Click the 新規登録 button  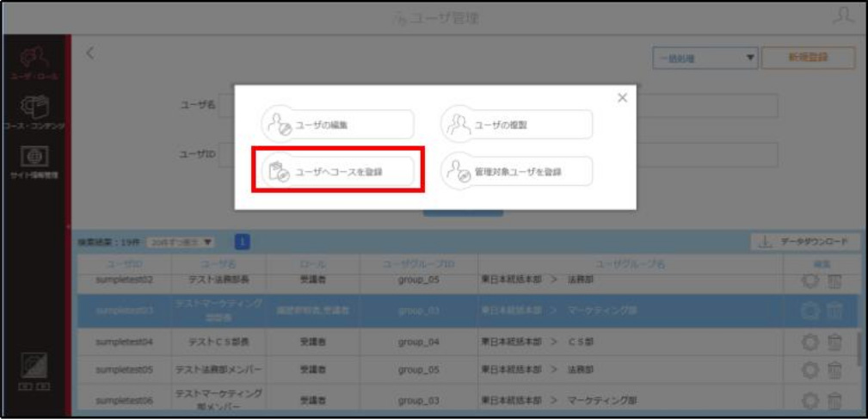pyautogui.click(x=809, y=58)
